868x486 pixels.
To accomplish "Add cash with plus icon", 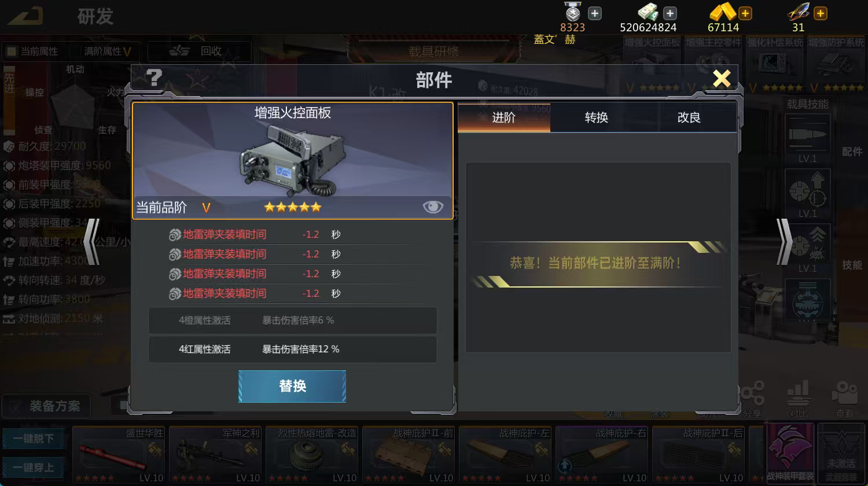I will click(x=670, y=13).
